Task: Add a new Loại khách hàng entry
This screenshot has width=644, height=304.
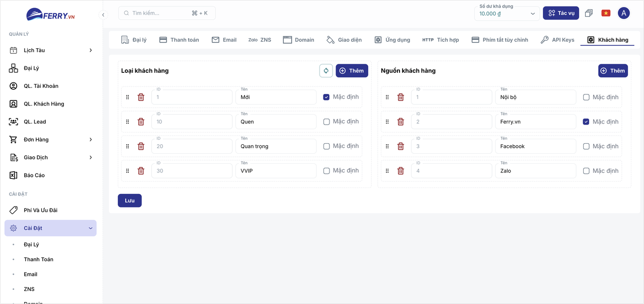Action: coord(352,71)
